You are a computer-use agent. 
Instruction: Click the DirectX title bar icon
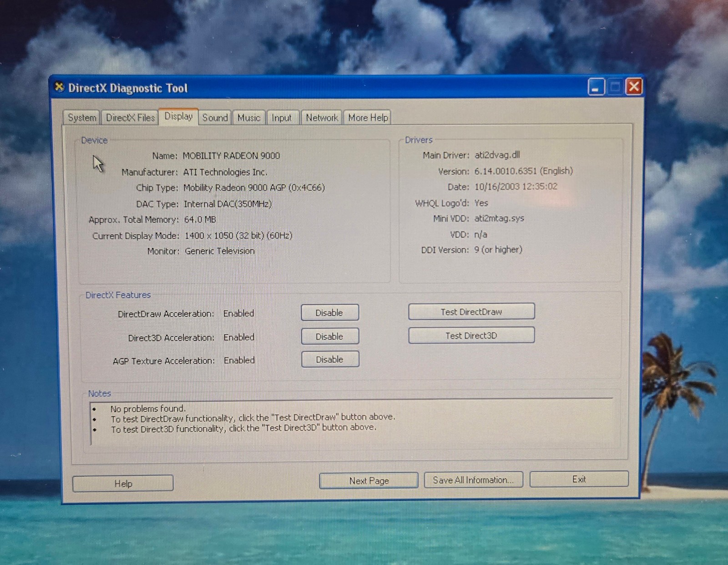coord(59,87)
